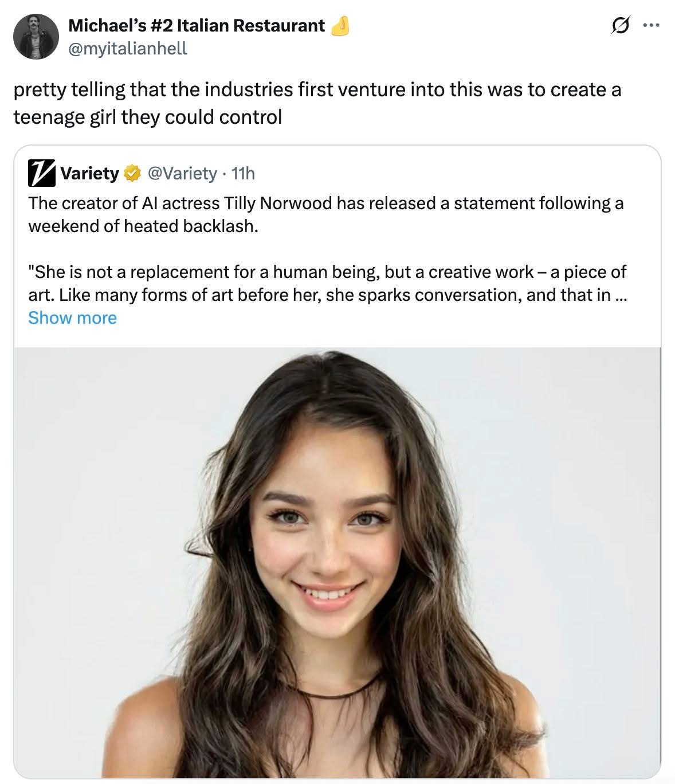This screenshot has height=784, width=675.
Task: Open "Michael's #2 Italian Restaurant" display name
Action: point(196,26)
